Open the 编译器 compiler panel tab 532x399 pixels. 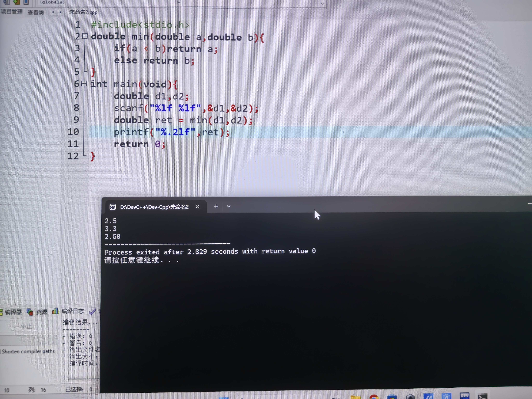(13, 312)
